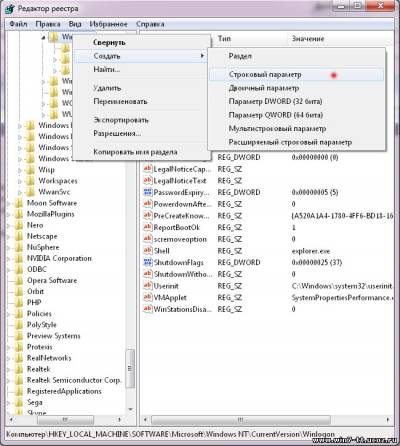Viewport: 400px width, 446px height.
Task: Expand the Workspaces tree node
Action: [x=20, y=181]
